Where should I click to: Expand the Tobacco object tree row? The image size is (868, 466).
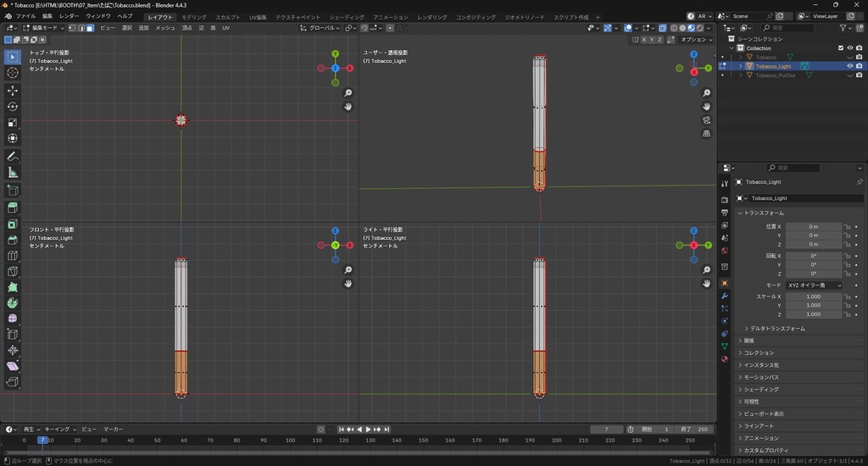(x=741, y=57)
